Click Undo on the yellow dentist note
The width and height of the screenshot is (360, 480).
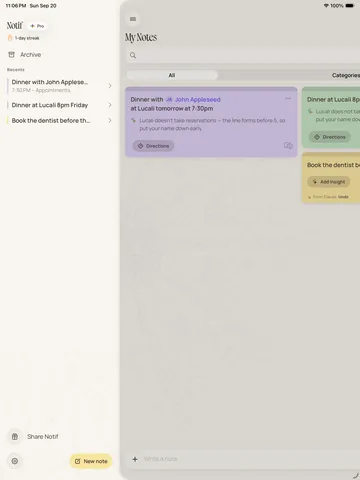343,197
